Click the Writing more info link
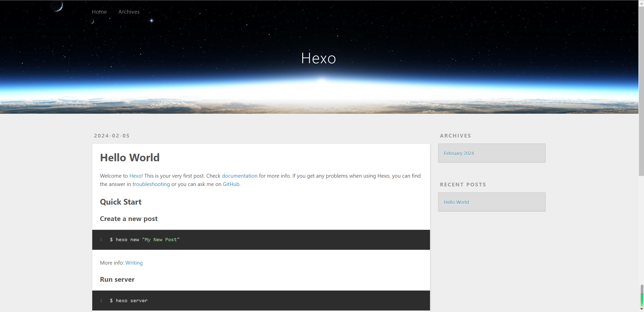 coord(134,263)
